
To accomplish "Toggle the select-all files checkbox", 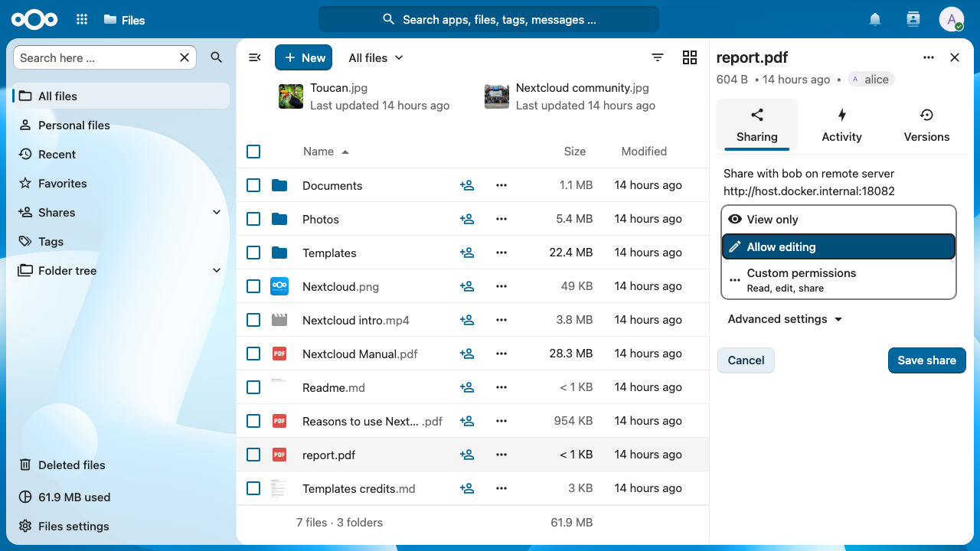I will (x=253, y=152).
